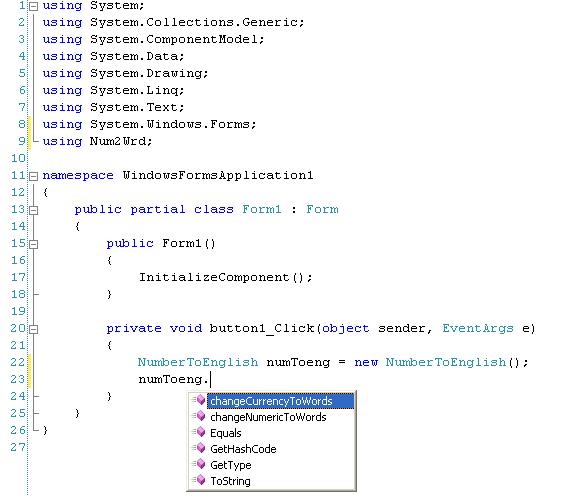Collapse the button1_Click method region
Image resolution: width=562 pixels, height=498 pixels.
(33, 329)
